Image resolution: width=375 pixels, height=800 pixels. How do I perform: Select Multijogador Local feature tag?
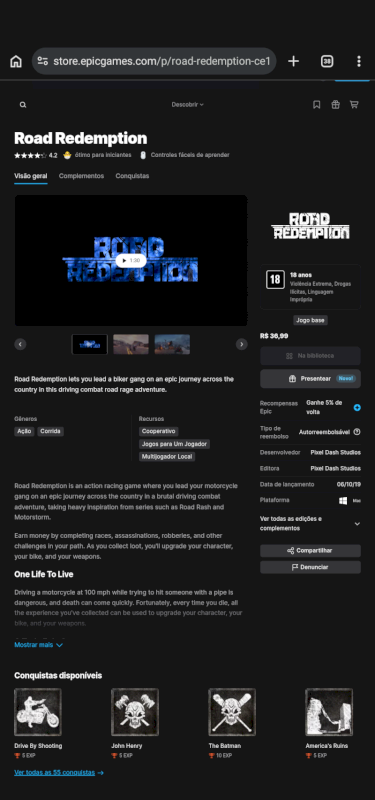tap(167, 457)
